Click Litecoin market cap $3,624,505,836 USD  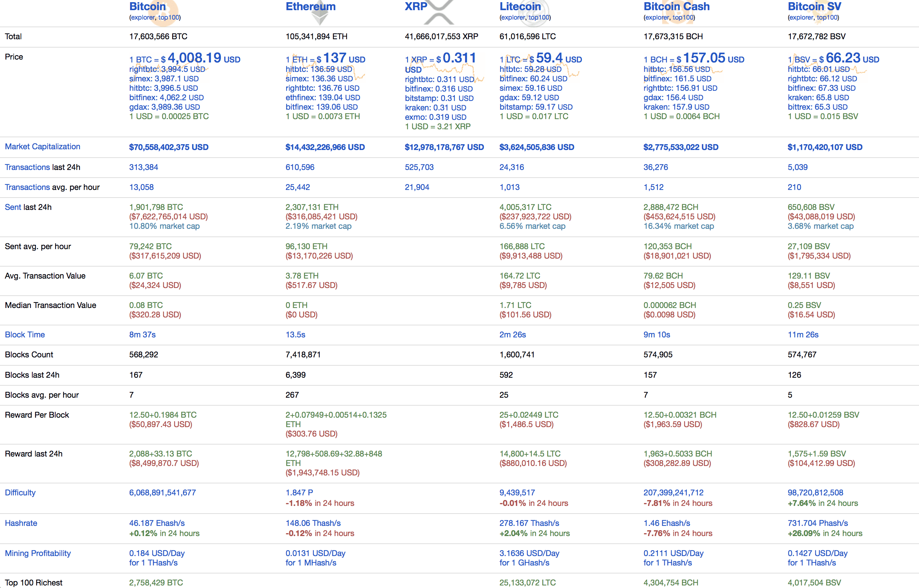[537, 147]
